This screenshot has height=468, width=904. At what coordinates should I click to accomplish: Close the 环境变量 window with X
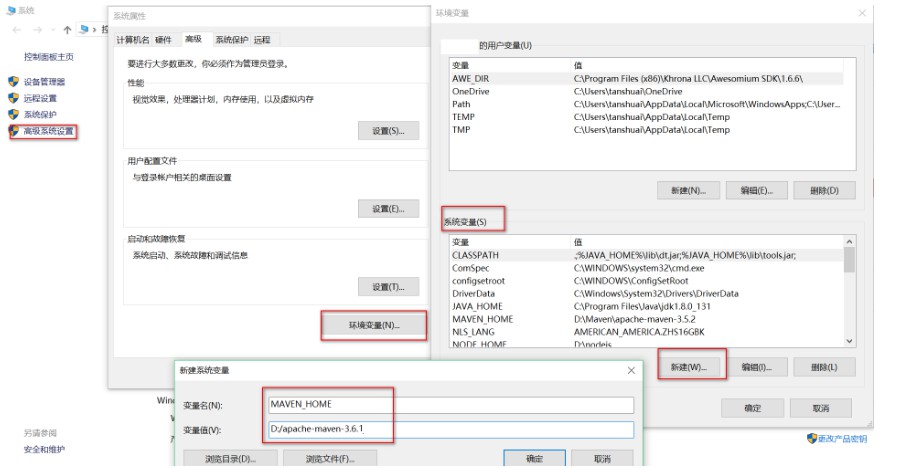(x=862, y=13)
